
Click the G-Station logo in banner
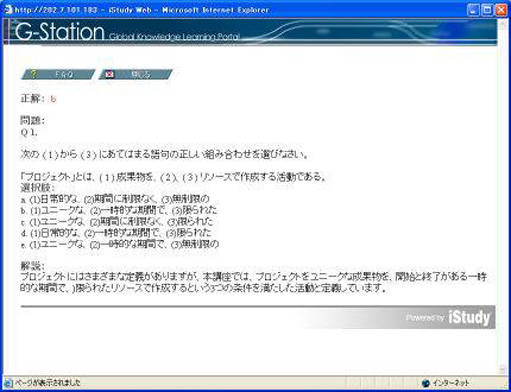(x=59, y=32)
